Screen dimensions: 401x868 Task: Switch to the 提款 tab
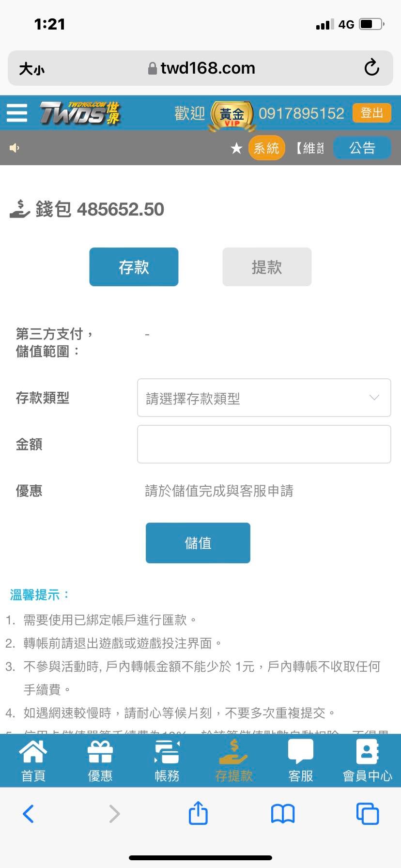pos(267,267)
